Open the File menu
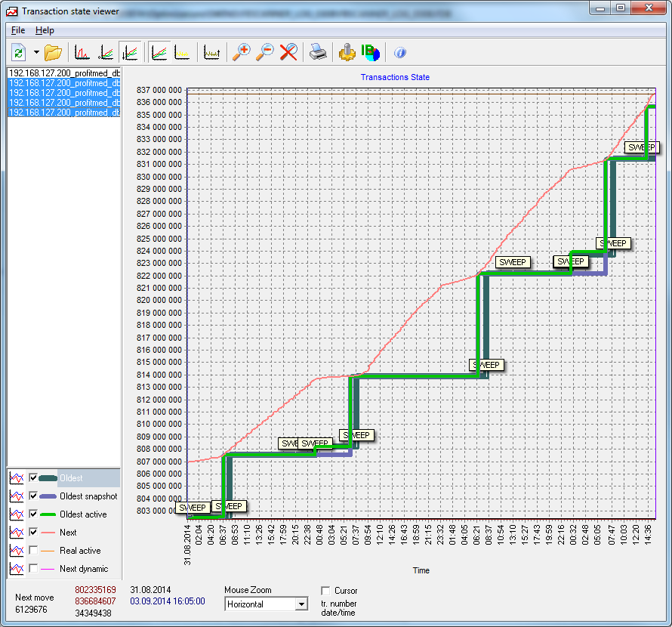Viewport: 672px width, 627px height. [x=18, y=30]
